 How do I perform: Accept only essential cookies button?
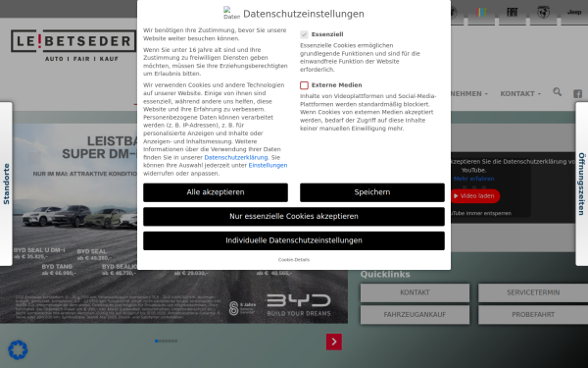pos(294,216)
